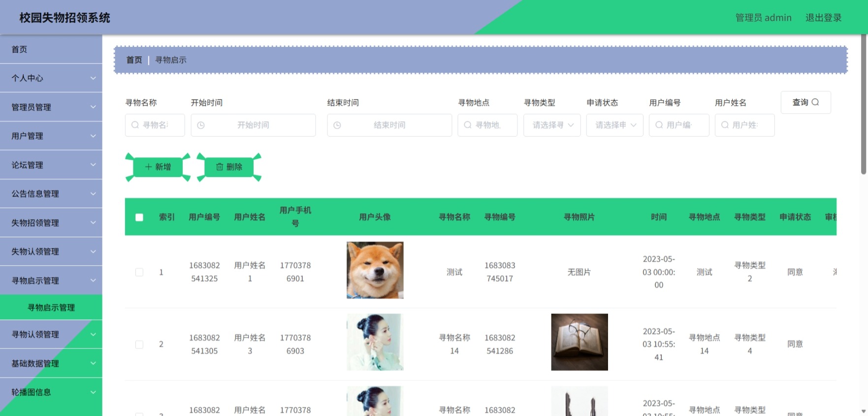The width and height of the screenshot is (868, 416).
Task: Click the search icon in 寻物地点 field
Action: click(x=468, y=125)
